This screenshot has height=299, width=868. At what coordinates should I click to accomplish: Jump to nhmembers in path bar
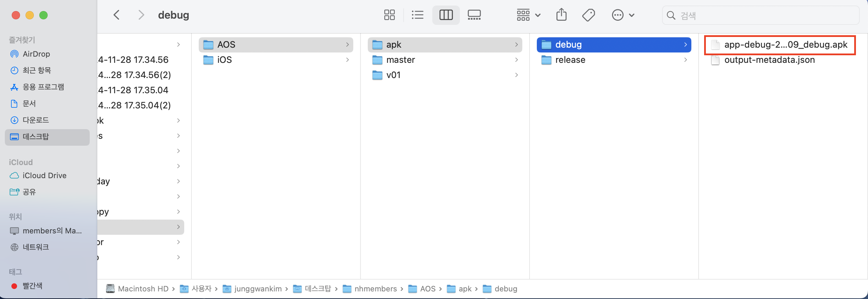tap(375, 289)
